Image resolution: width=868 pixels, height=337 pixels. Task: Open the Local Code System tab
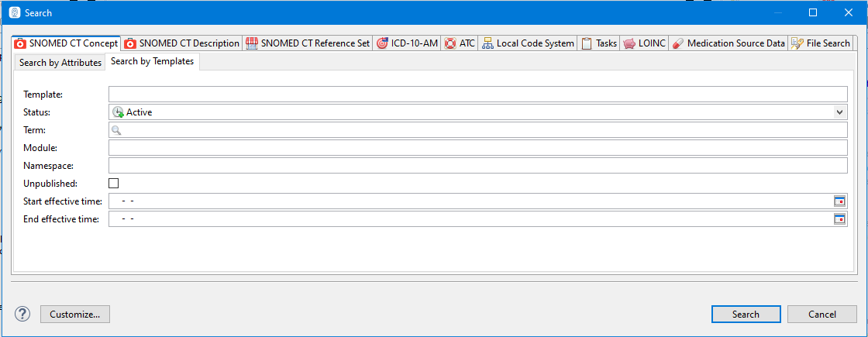point(528,43)
